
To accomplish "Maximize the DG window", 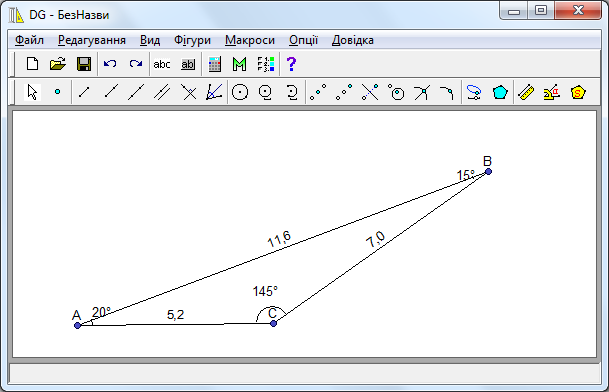I will pyautogui.click(x=541, y=10).
